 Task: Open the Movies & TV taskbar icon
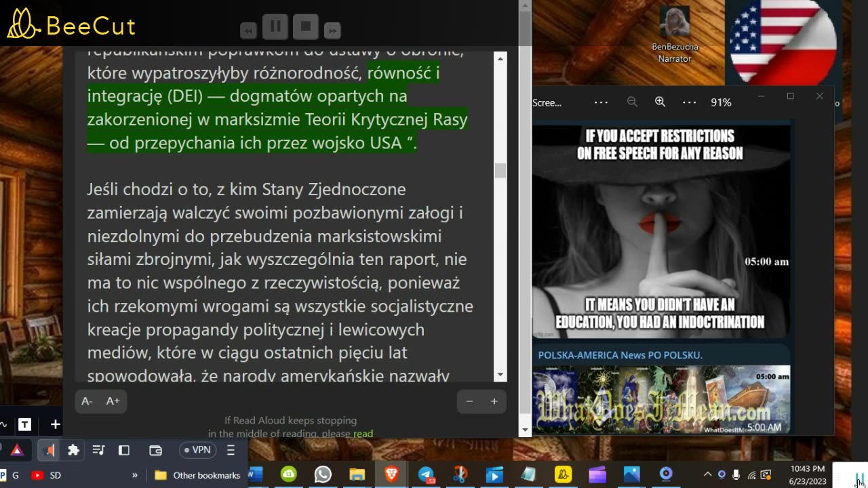point(494,474)
